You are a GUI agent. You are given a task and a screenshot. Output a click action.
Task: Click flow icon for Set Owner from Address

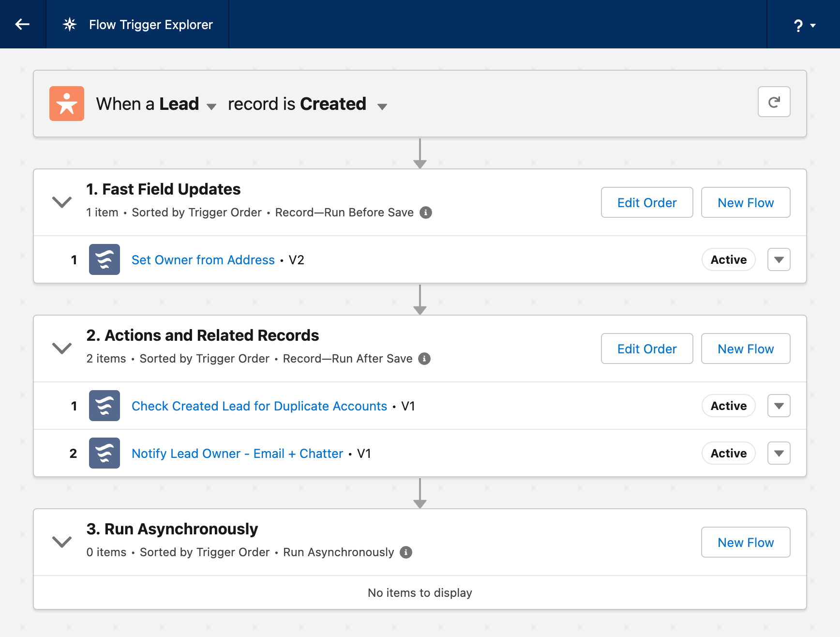(105, 259)
